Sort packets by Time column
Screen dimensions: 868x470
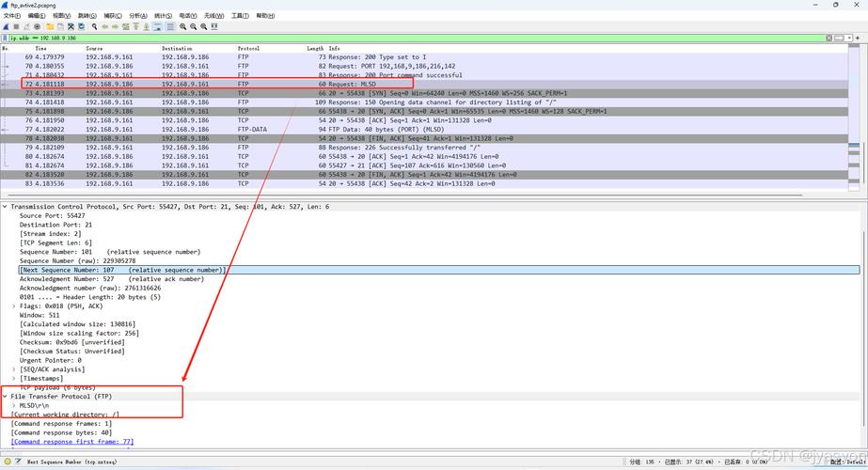(41, 48)
